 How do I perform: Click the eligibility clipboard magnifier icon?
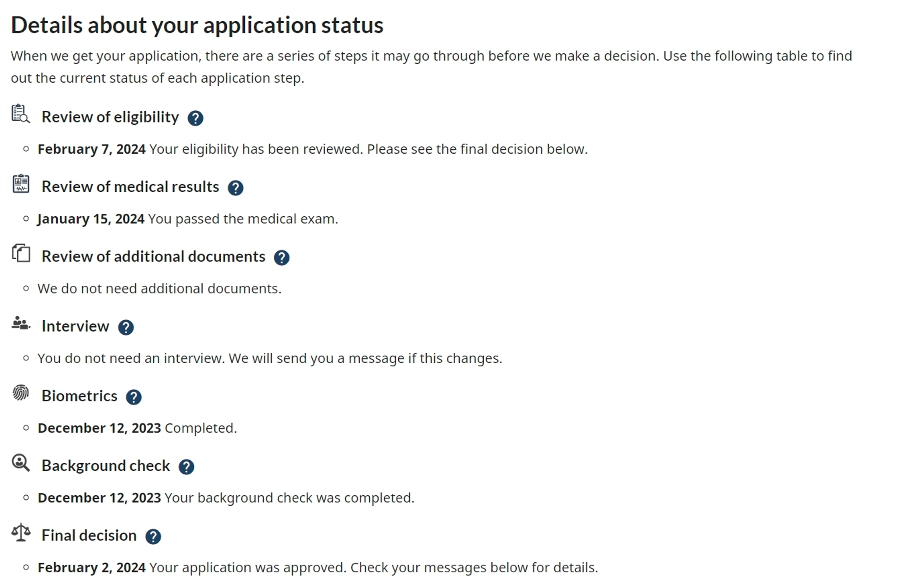[x=20, y=114]
